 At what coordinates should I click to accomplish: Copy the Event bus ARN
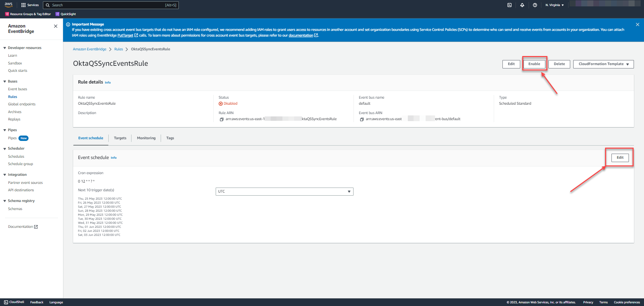(x=362, y=119)
